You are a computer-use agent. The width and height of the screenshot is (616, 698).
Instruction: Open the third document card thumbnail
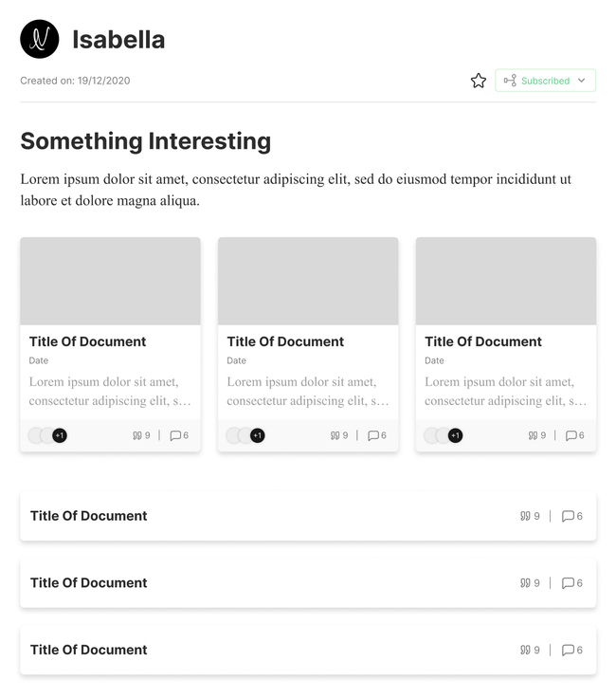pos(505,281)
